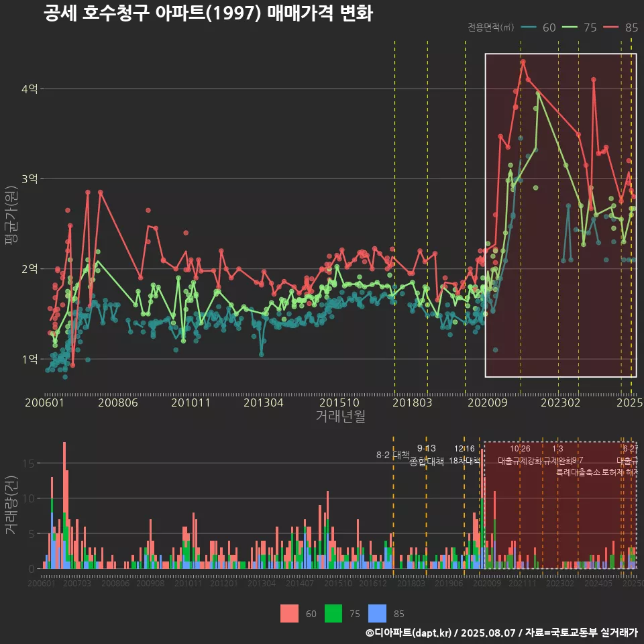Click the 10 tick on volume axis
The width and height of the screenshot is (644, 644).
[29, 498]
